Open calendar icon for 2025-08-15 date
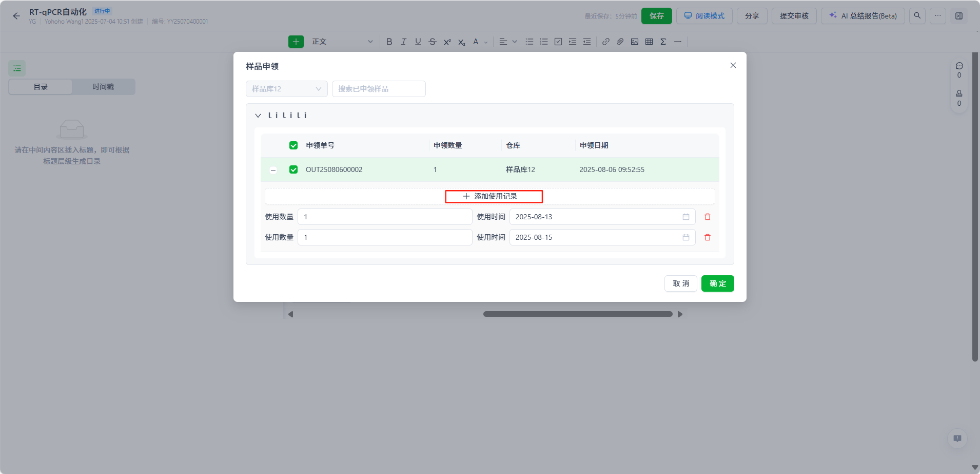 [685, 237]
